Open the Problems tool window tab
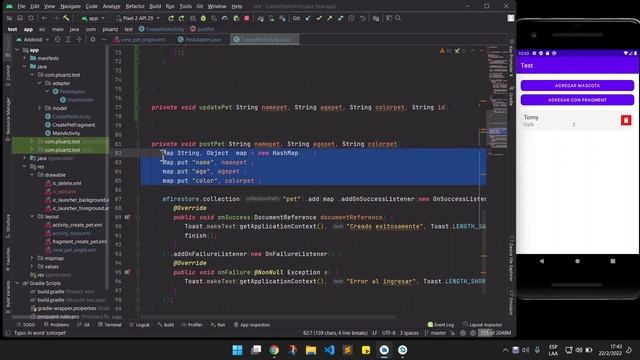The height and width of the screenshot is (360, 640). 56,325
